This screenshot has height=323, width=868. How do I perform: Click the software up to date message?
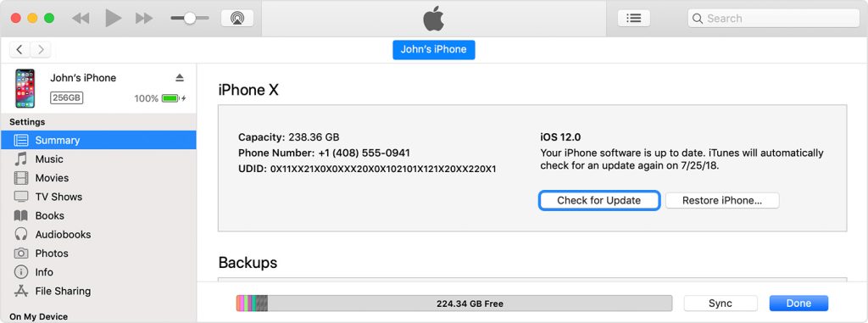[x=682, y=159]
